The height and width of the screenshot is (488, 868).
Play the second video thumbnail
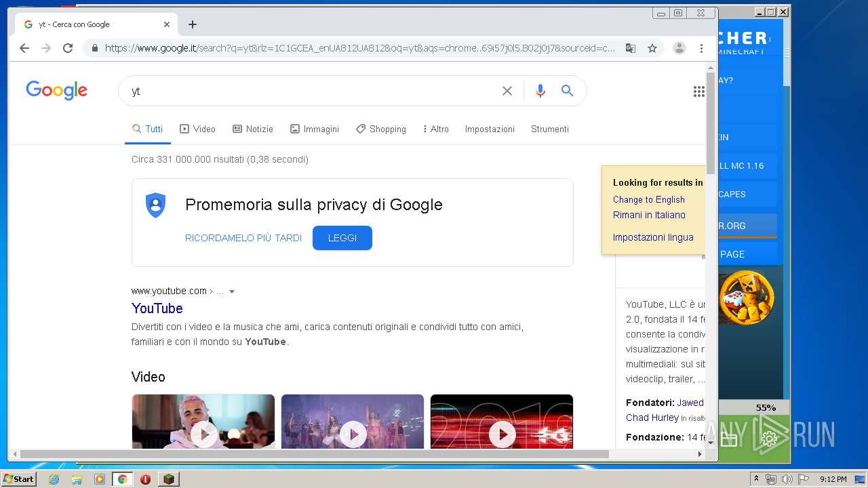click(x=353, y=422)
